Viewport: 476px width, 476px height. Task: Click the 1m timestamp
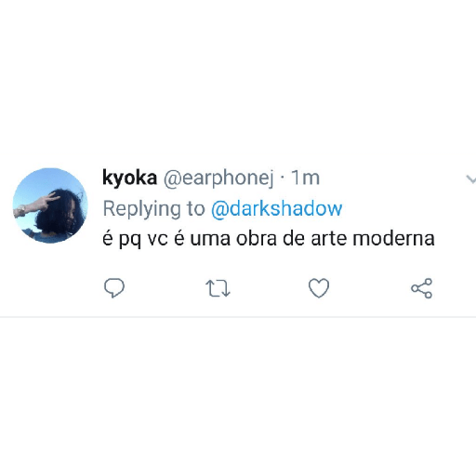click(x=306, y=178)
